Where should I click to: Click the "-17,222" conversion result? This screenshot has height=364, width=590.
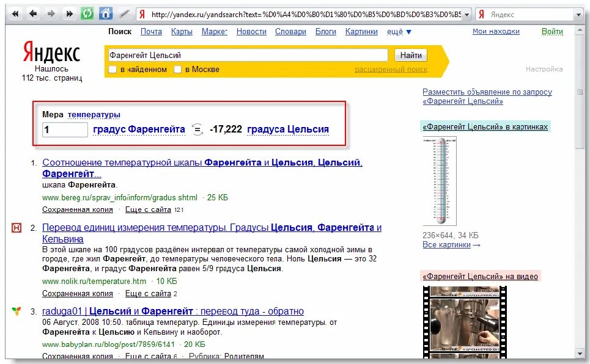tap(226, 129)
